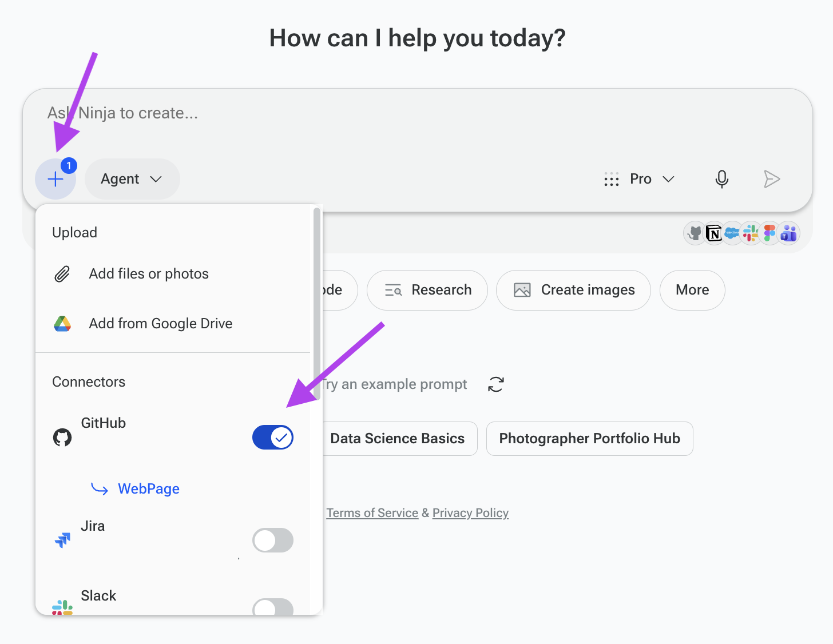Viewport: 833px width, 644px height.
Task: Enable the Jira connector toggle
Action: pos(273,540)
